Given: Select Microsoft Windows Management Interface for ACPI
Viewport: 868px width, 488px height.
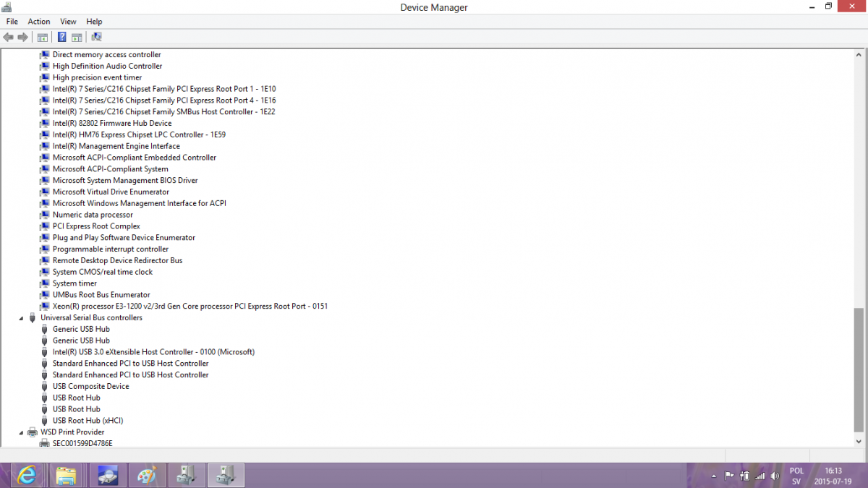Looking at the screenshot, I should tap(140, 203).
